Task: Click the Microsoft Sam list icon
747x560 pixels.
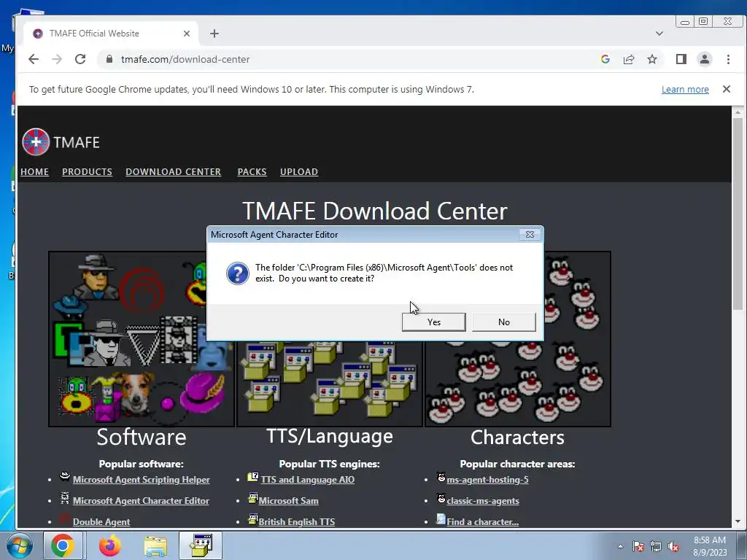Action: pyautogui.click(x=253, y=497)
